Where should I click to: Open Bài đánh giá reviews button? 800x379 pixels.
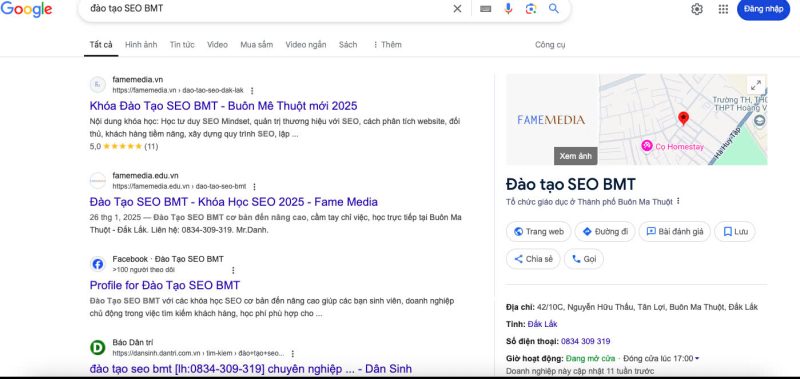[x=674, y=232]
